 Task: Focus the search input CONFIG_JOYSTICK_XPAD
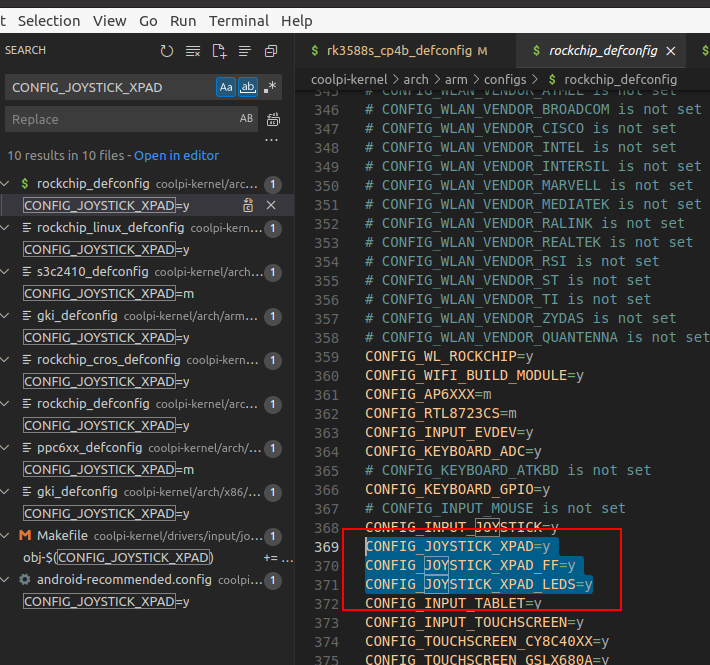pyautogui.click(x=111, y=87)
